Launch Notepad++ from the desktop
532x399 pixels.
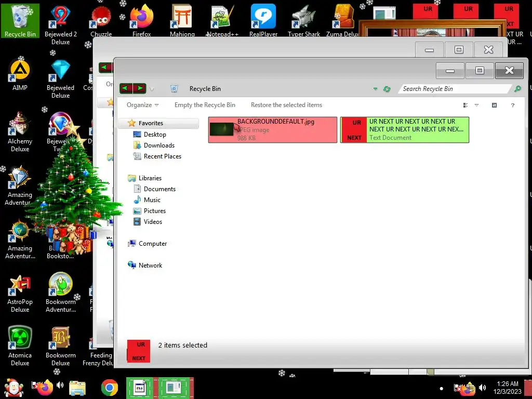pos(222,20)
